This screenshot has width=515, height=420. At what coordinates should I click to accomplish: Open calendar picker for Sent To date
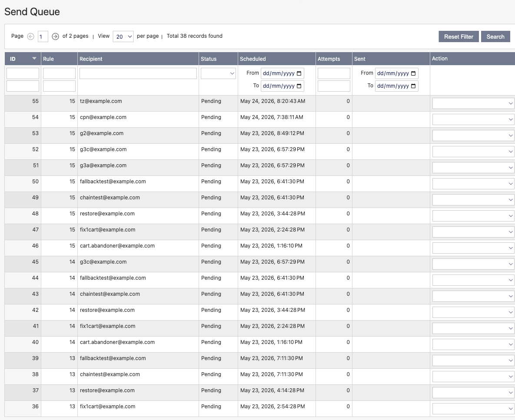pos(413,86)
